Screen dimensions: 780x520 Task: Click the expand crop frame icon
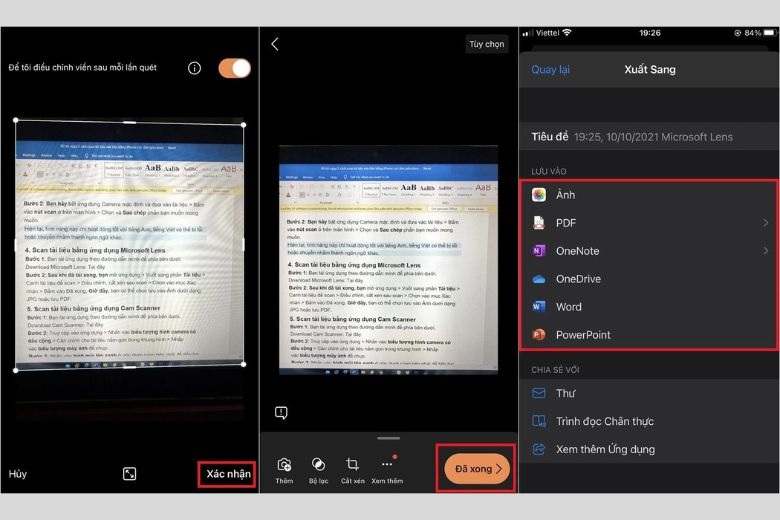129,474
